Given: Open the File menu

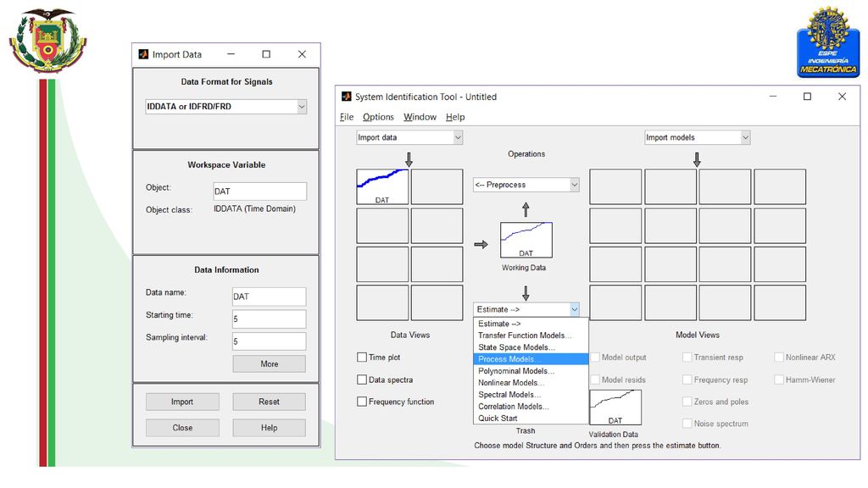Looking at the screenshot, I should [347, 117].
